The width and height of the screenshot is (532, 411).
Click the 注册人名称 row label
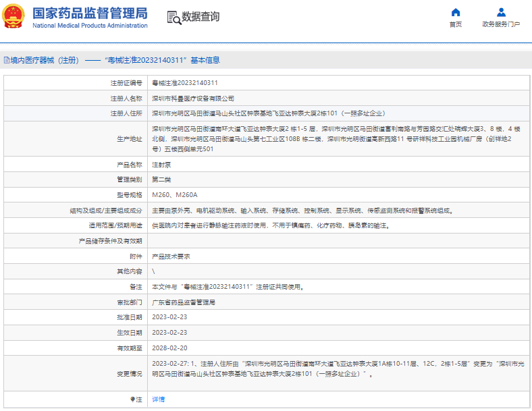click(x=126, y=99)
